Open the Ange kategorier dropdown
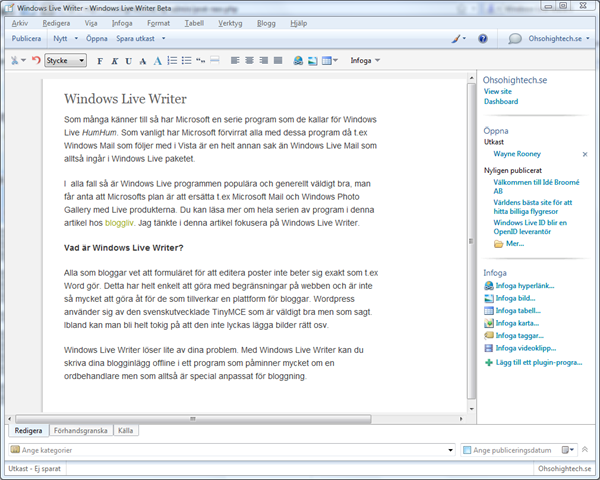 pyautogui.click(x=451, y=450)
